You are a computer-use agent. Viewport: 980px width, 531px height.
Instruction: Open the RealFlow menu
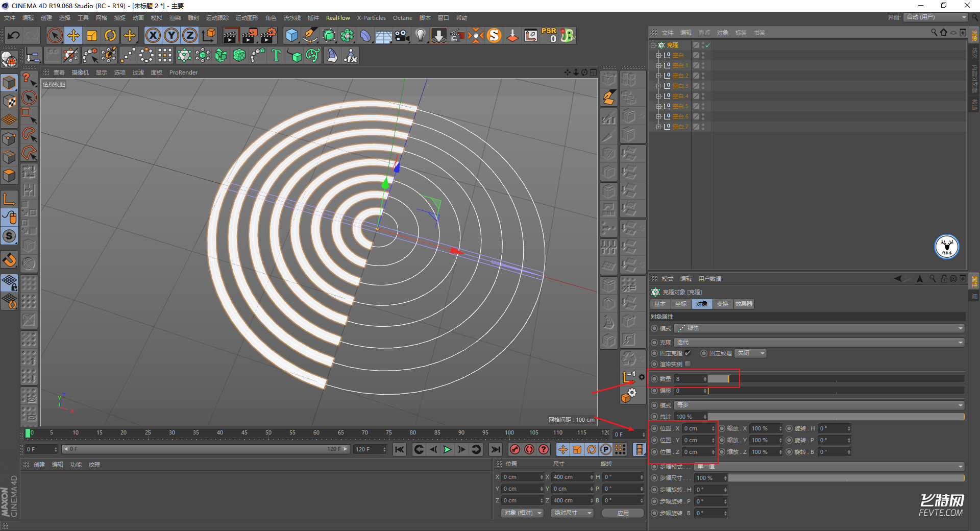click(338, 18)
